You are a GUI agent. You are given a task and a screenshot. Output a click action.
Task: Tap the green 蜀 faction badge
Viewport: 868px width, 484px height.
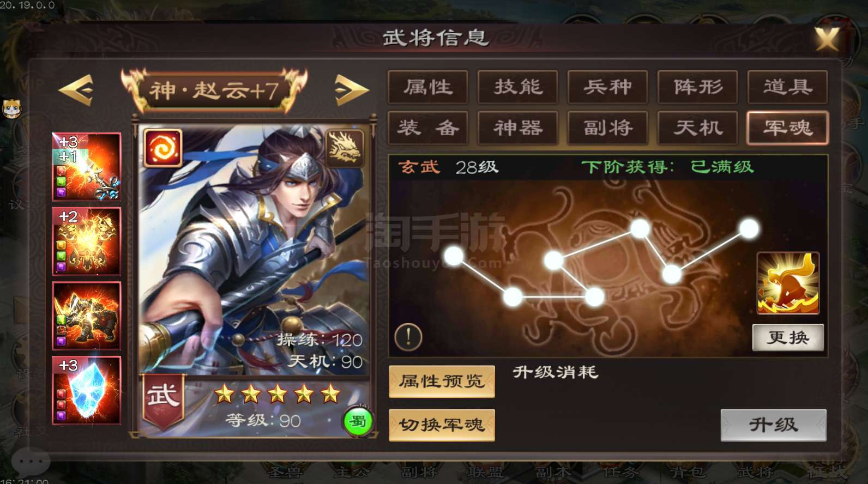click(x=358, y=421)
